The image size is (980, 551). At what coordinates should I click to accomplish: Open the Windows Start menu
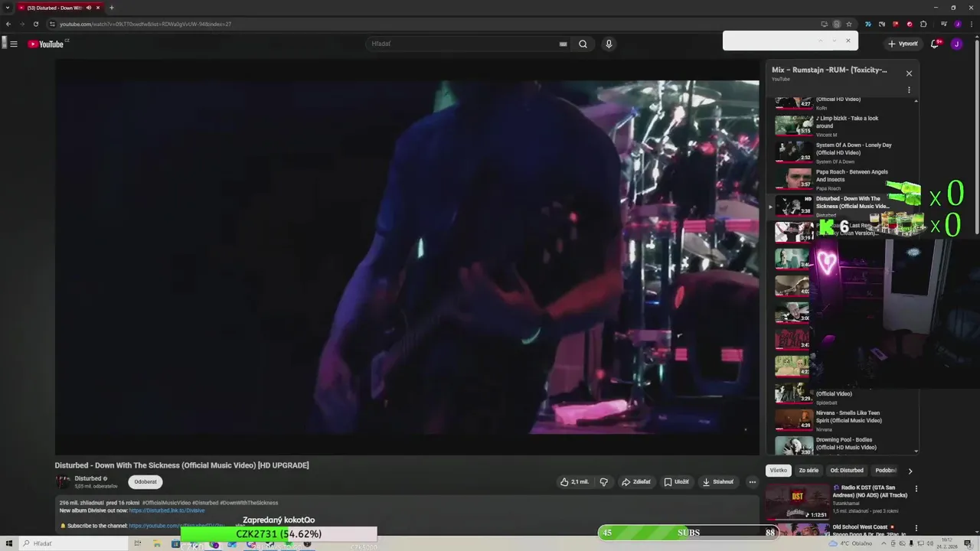8,543
